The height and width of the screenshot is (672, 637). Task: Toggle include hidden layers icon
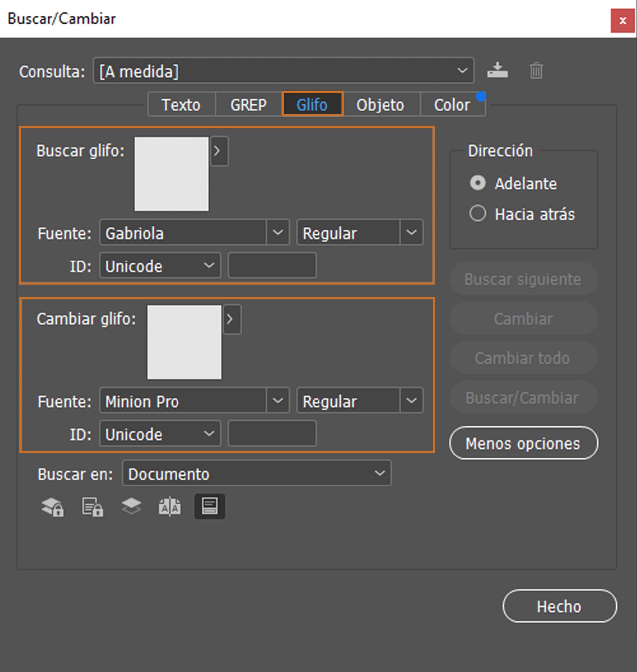point(131,506)
